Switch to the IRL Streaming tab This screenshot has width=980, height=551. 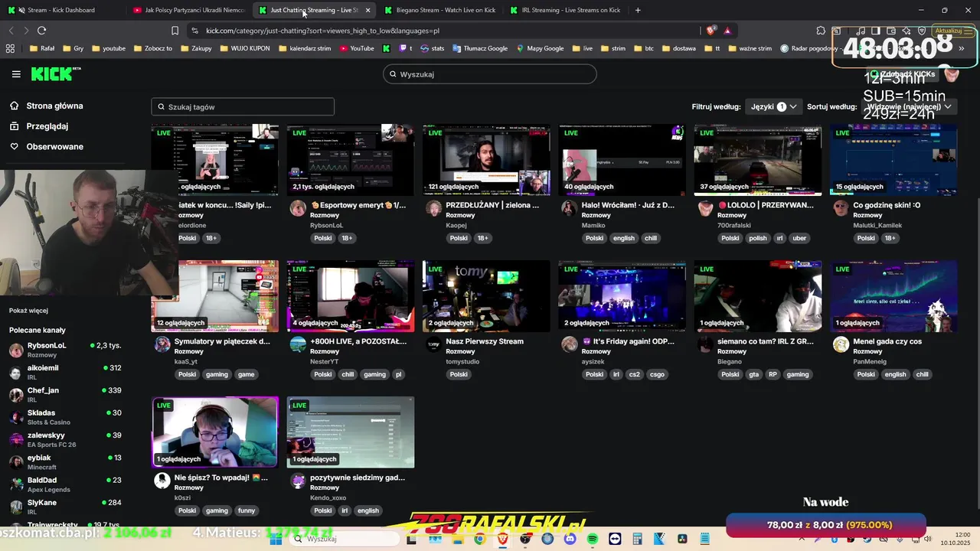(565, 10)
